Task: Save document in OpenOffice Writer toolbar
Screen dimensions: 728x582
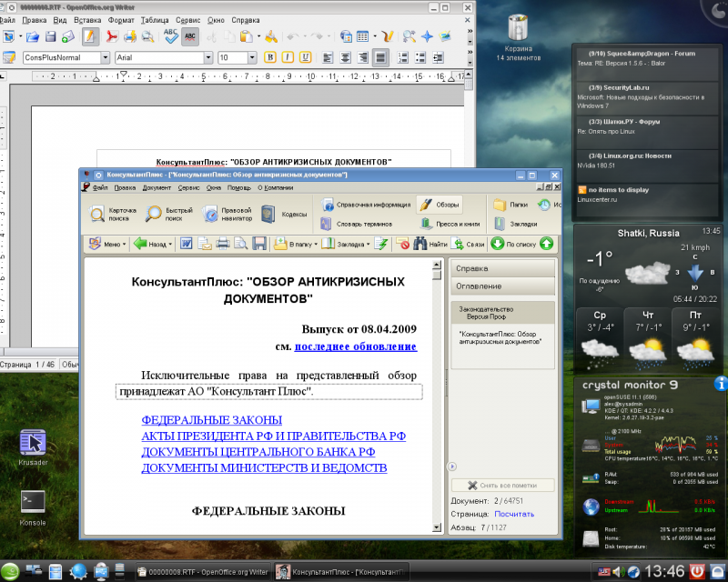Action: click(x=51, y=36)
